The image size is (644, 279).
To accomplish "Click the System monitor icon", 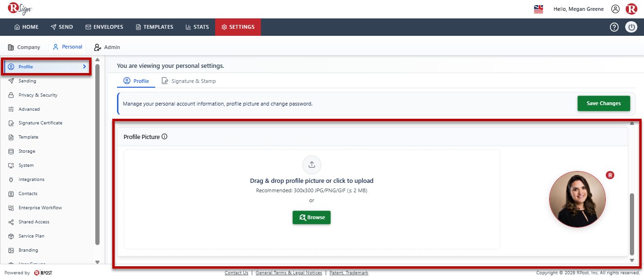I will (11, 165).
